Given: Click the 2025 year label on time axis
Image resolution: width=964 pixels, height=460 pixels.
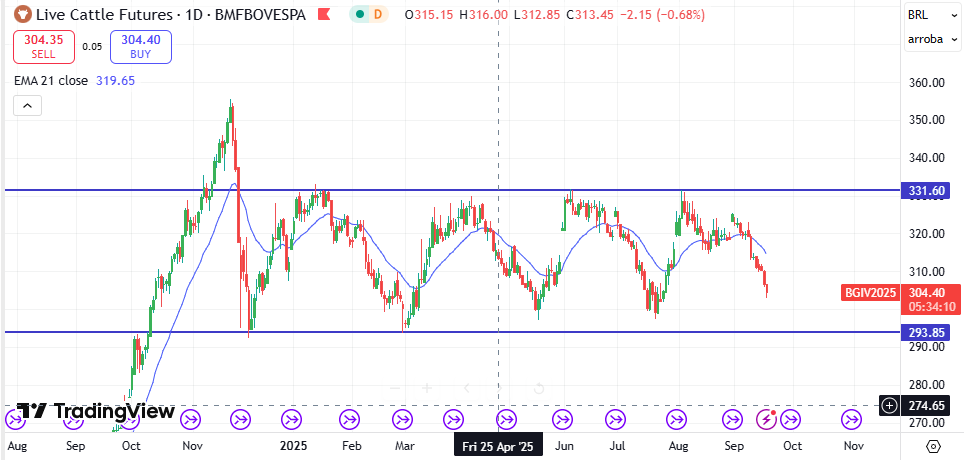Looking at the screenshot, I should pyautogui.click(x=293, y=446).
